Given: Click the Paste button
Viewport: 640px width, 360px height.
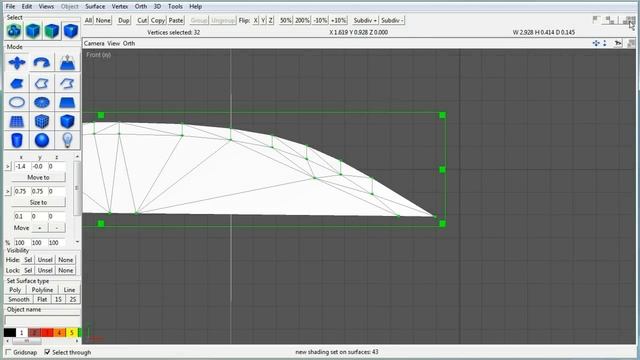Looking at the screenshot, I should pos(176,20).
